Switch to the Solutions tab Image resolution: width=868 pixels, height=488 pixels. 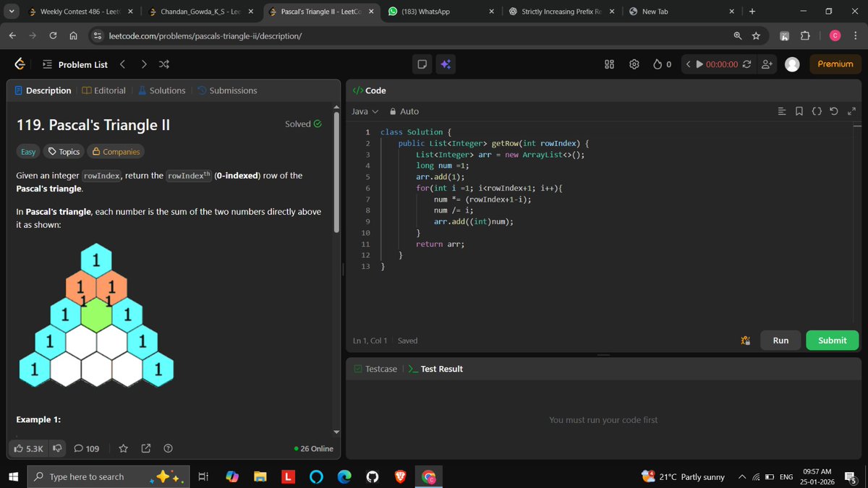tap(162, 90)
